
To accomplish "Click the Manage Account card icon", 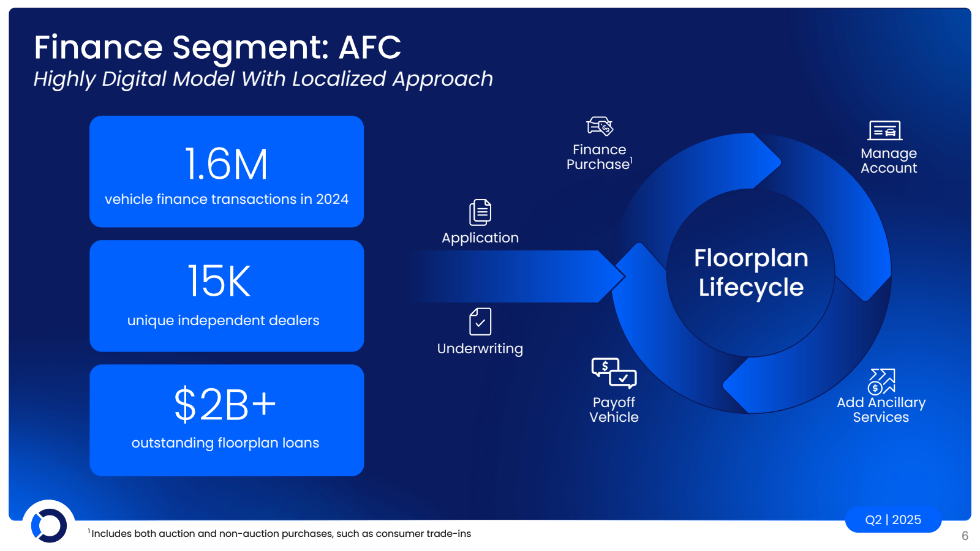I will [885, 130].
